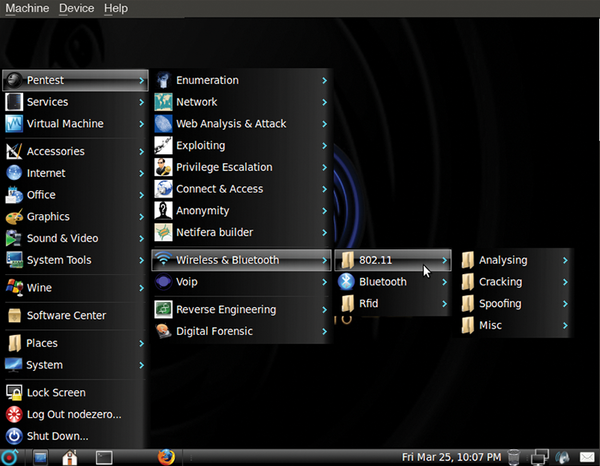The height and width of the screenshot is (466, 600).
Task: Open the Machine menu in the menu bar
Action: click(27, 8)
